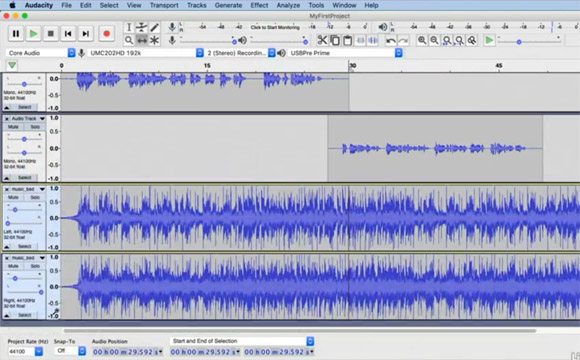Close the Audio Track with its X
580x360 pixels.
tap(7, 119)
